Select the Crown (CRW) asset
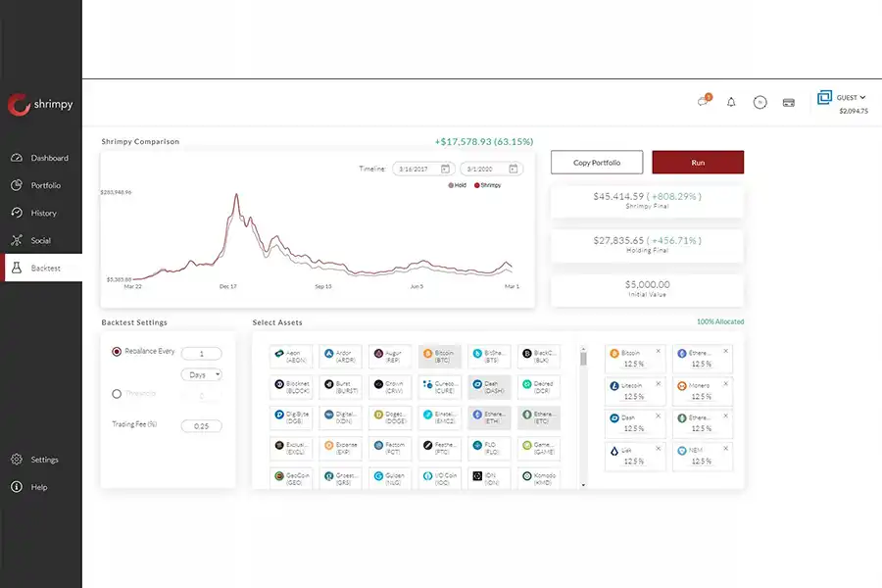 click(390, 387)
